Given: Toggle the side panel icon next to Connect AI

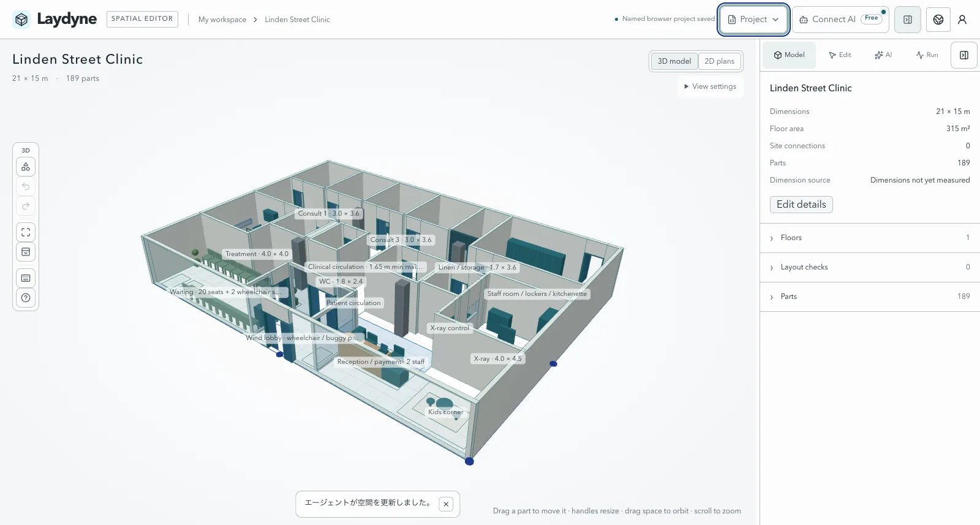Looking at the screenshot, I should click(x=908, y=20).
